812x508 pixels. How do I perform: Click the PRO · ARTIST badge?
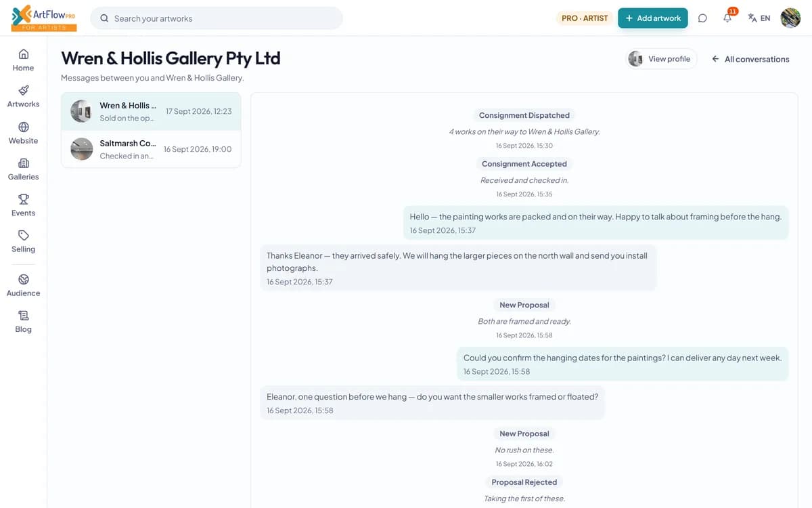(585, 18)
